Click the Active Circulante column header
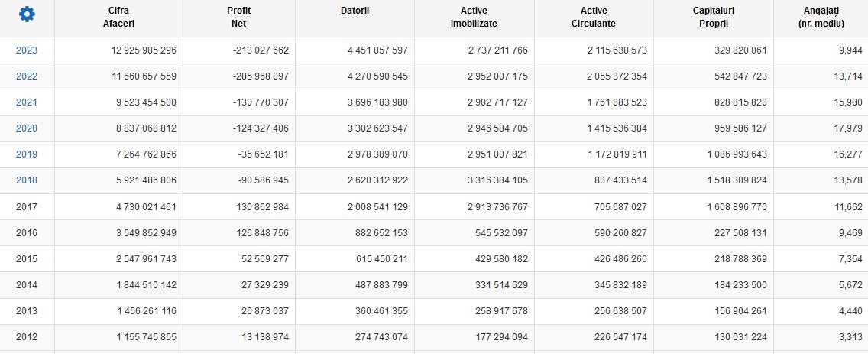868x354 pixels. tap(594, 17)
